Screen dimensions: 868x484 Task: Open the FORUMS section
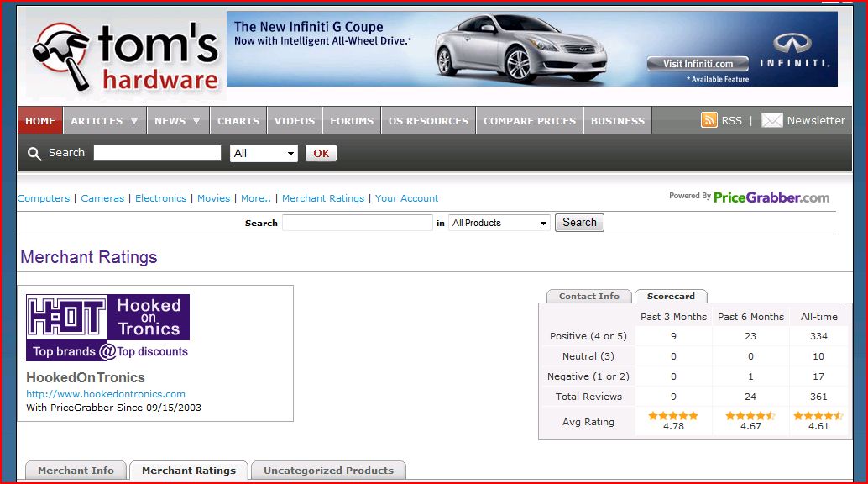click(352, 120)
